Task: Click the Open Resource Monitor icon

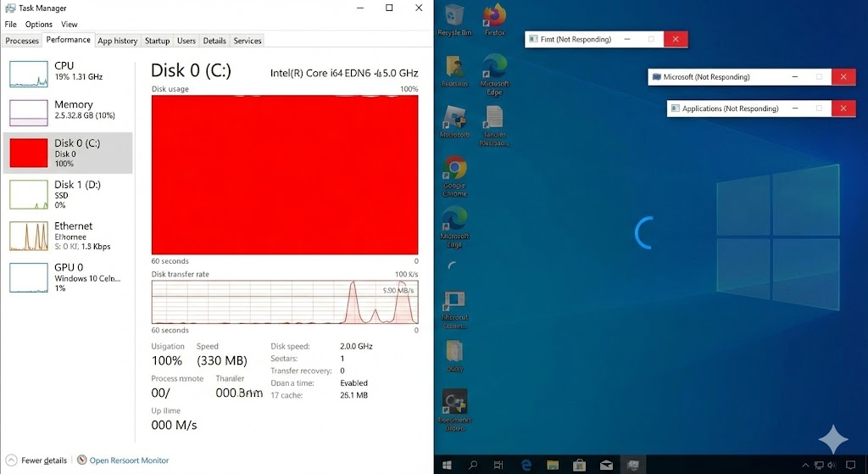Action: tap(81, 460)
